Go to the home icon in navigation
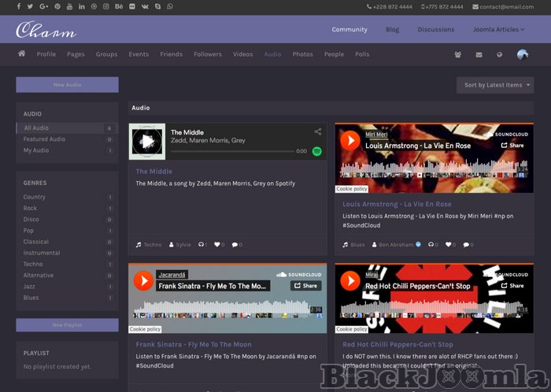 click(x=21, y=54)
